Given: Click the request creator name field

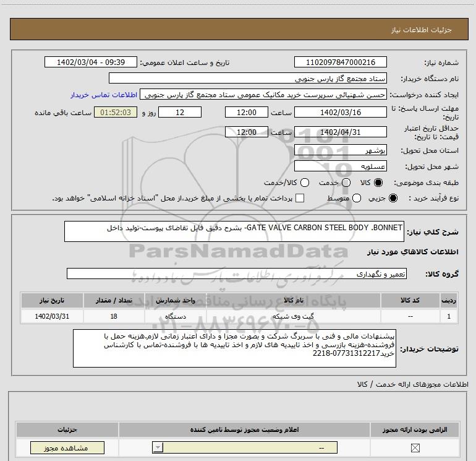Looking at the screenshot, I should [x=263, y=95].
